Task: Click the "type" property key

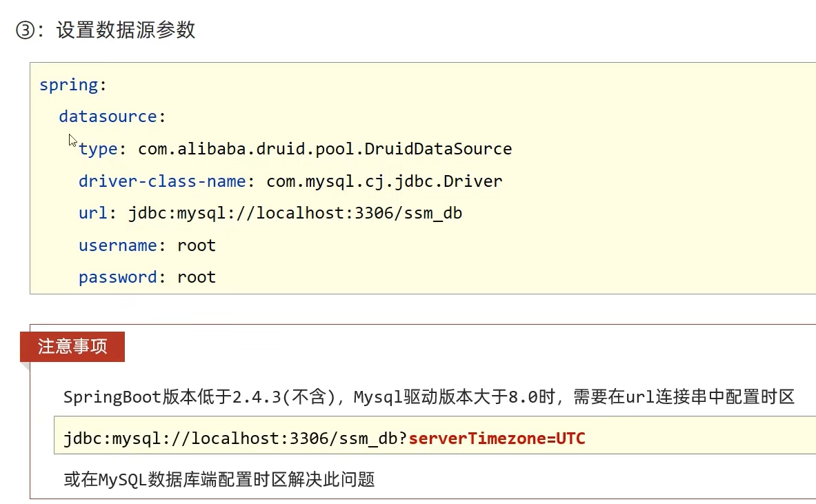Action: click(97, 149)
